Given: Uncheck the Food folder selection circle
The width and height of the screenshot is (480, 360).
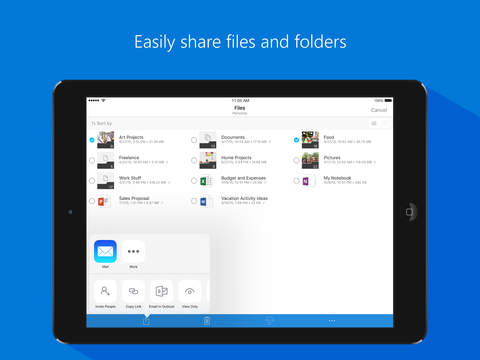Looking at the screenshot, I should tap(296, 140).
